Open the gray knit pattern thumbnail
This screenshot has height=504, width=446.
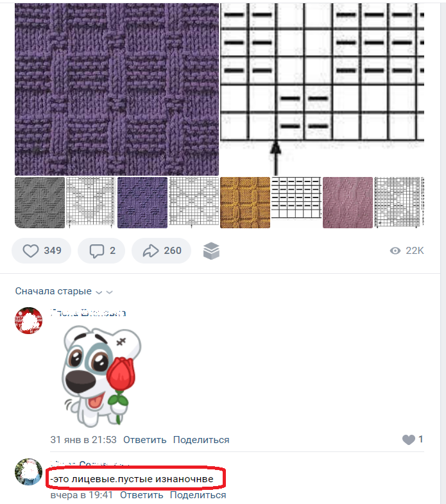coord(40,203)
